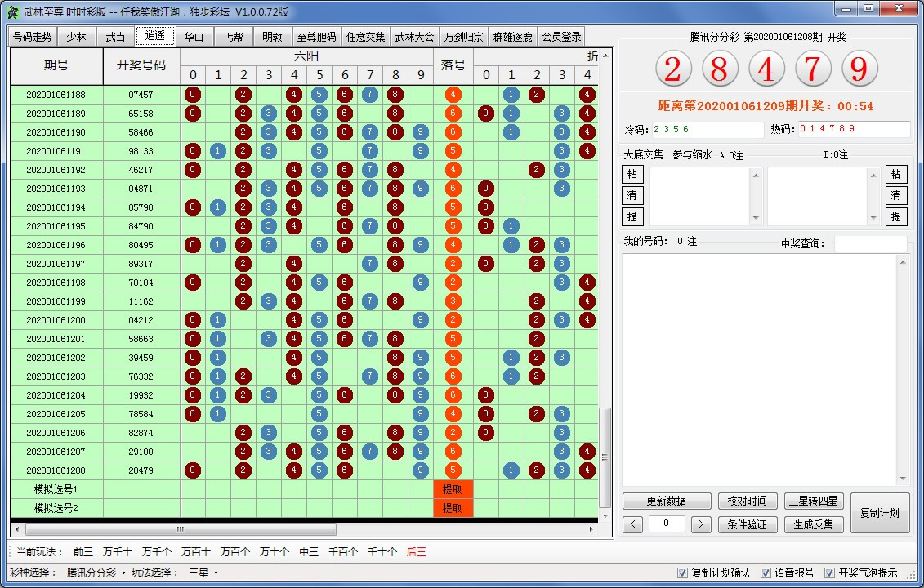Click the 粘 paste icon beside area A
The width and height of the screenshot is (924, 588).
tap(632, 174)
